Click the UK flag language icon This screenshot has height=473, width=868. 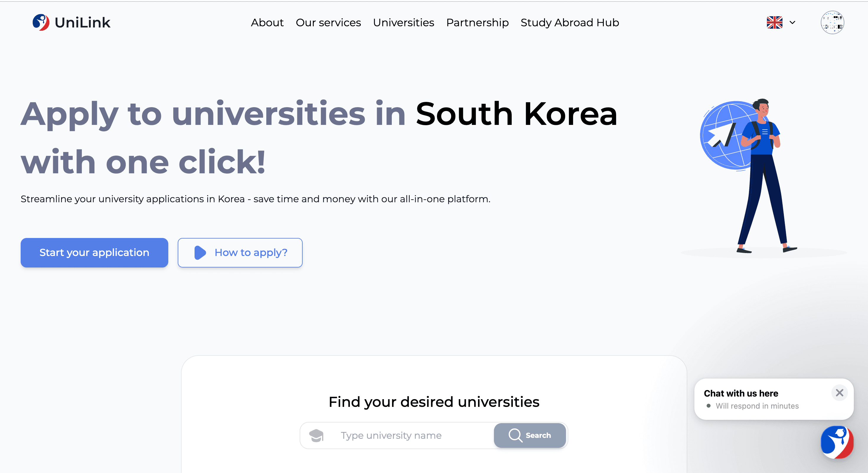pos(774,22)
